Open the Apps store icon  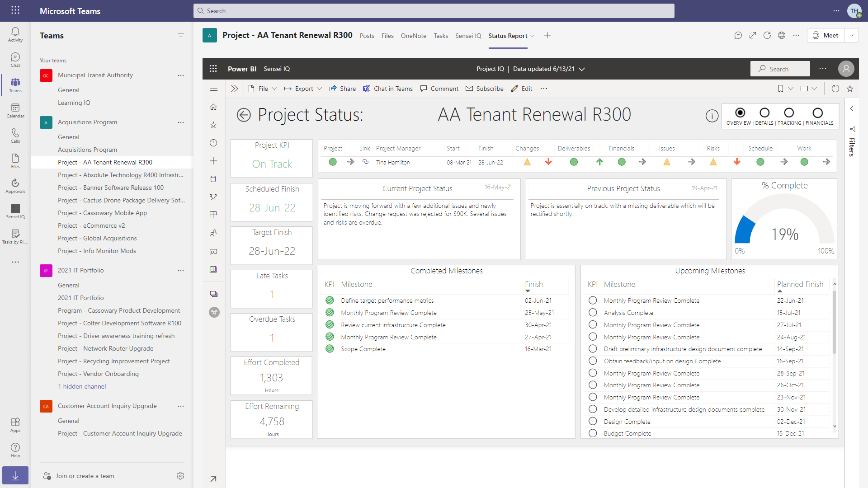coord(15,425)
